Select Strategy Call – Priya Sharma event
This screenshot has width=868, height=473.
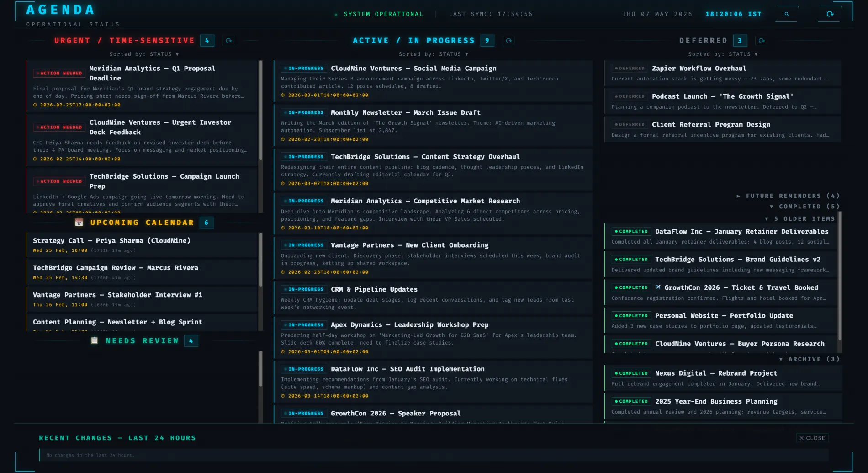tap(142, 245)
